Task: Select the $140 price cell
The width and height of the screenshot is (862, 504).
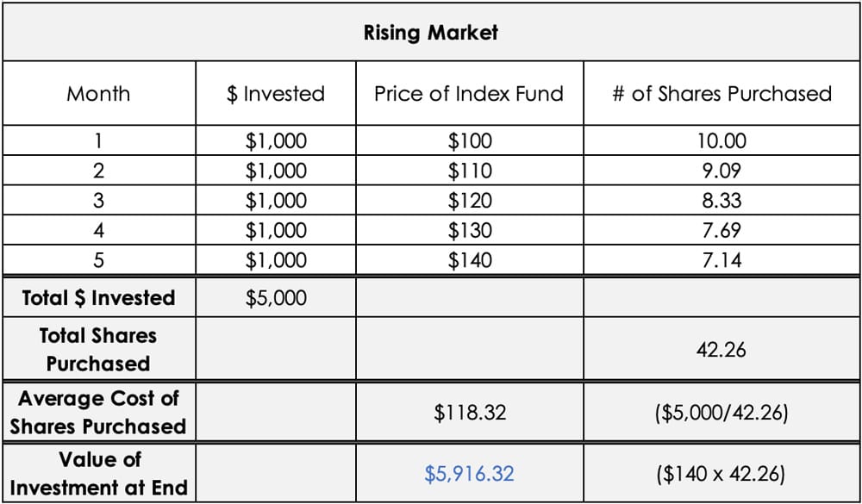Action: pos(470,259)
